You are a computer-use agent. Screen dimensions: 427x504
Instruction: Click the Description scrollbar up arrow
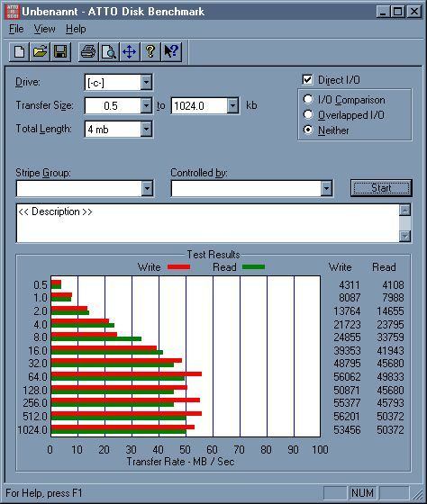(x=404, y=211)
